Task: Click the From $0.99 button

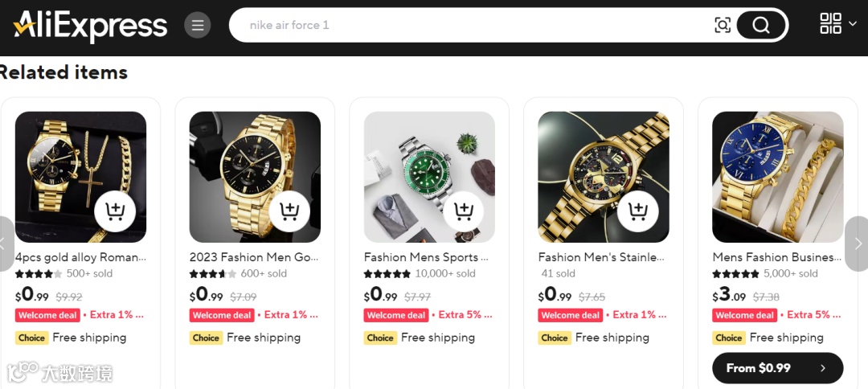Action: pos(777,368)
